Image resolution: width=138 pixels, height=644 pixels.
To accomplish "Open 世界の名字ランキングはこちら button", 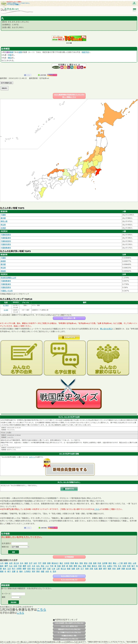I will [x=69, y=639].
